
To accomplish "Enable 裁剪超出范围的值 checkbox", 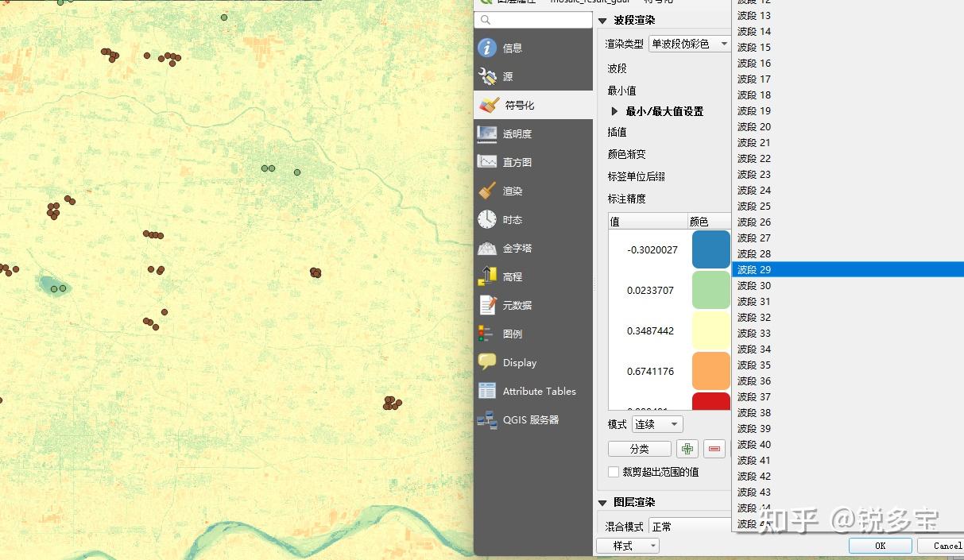I will click(614, 472).
